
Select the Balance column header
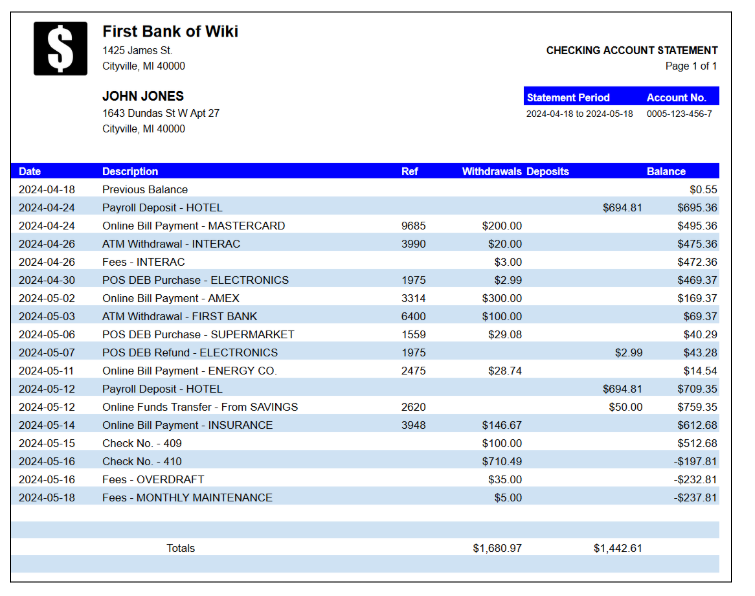pyautogui.click(x=666, y=171)
